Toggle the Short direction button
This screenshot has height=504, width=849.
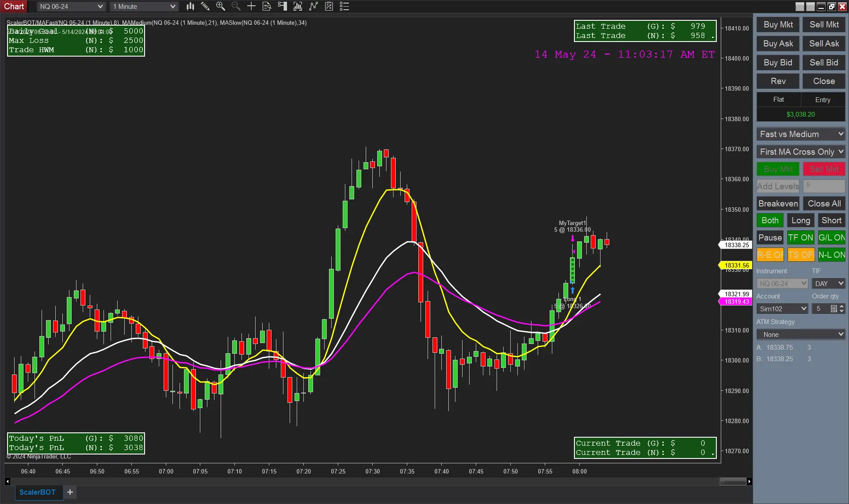[831, 221]
